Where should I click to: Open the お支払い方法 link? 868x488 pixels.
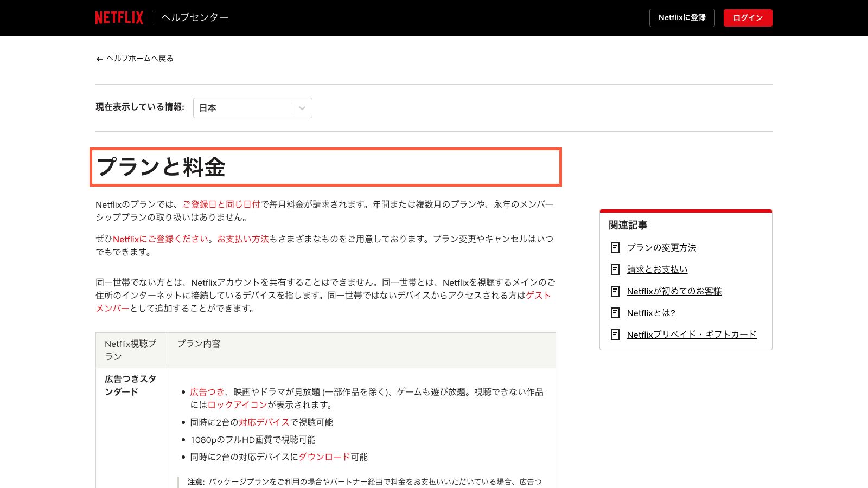click(243, 239)
